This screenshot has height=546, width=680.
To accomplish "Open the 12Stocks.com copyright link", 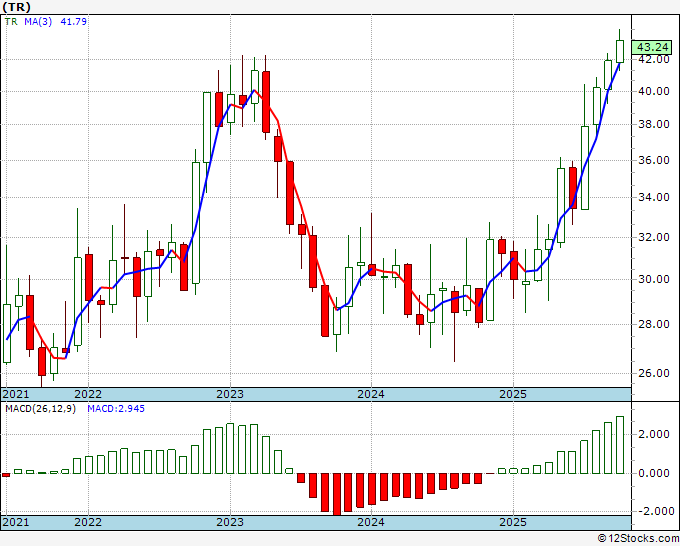I will click(x=638, y=539).
